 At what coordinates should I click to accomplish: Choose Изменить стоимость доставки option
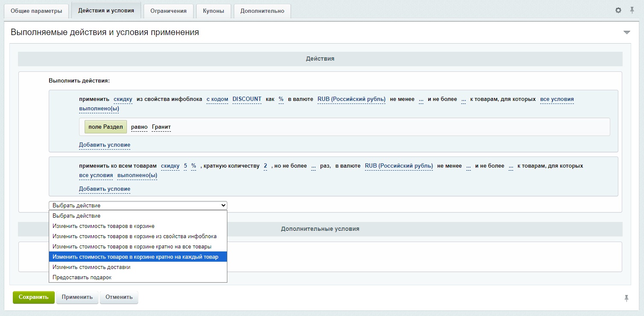coord(91,267)
